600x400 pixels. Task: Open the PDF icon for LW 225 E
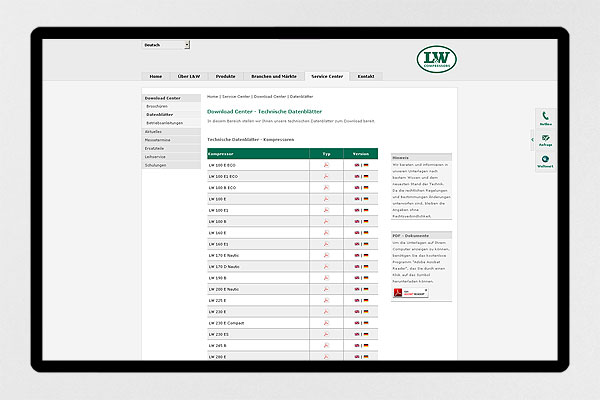tap(326, 300)
